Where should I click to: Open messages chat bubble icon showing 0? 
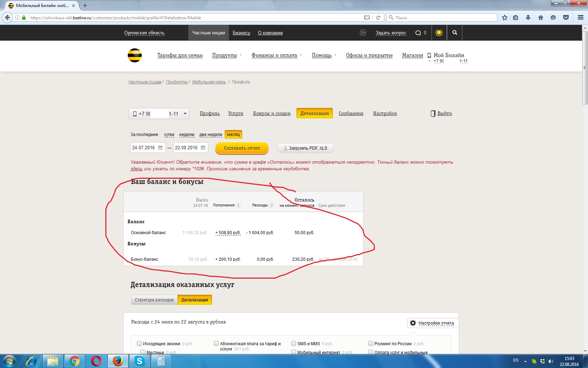[x=418, y=33]
